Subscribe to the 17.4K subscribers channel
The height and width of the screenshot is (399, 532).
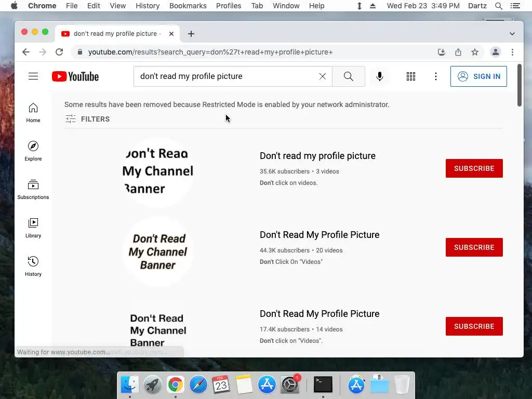474,326
